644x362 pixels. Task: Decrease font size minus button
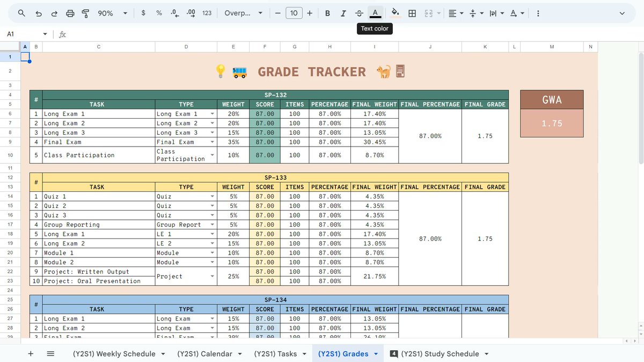pyautogui.click(x=277, y=13)
